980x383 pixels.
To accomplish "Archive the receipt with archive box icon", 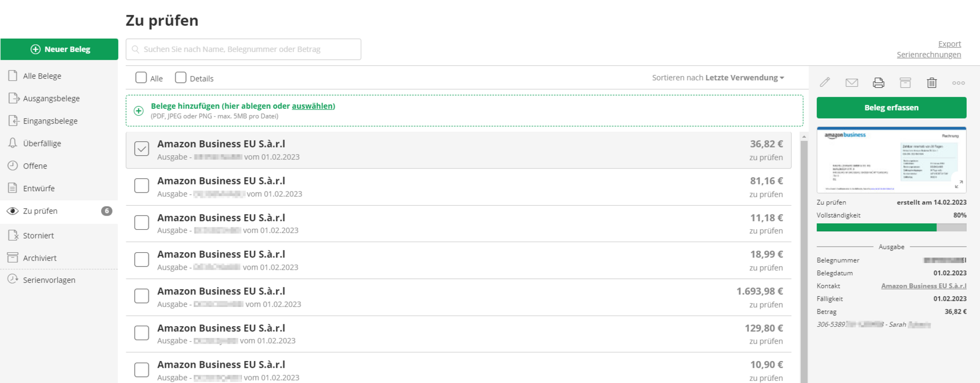I will click(x=905, y=83).
